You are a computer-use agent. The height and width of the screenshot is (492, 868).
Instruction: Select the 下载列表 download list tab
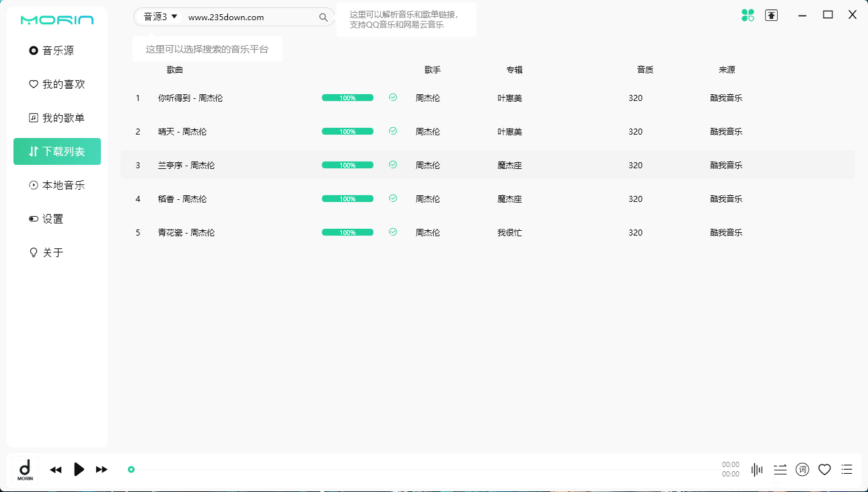pos(57,151)
